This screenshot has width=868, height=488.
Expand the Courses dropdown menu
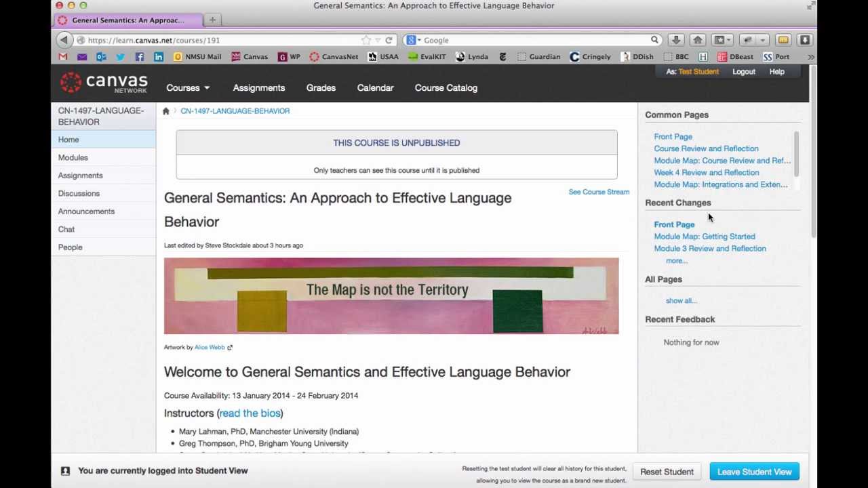tap(188, 88)
